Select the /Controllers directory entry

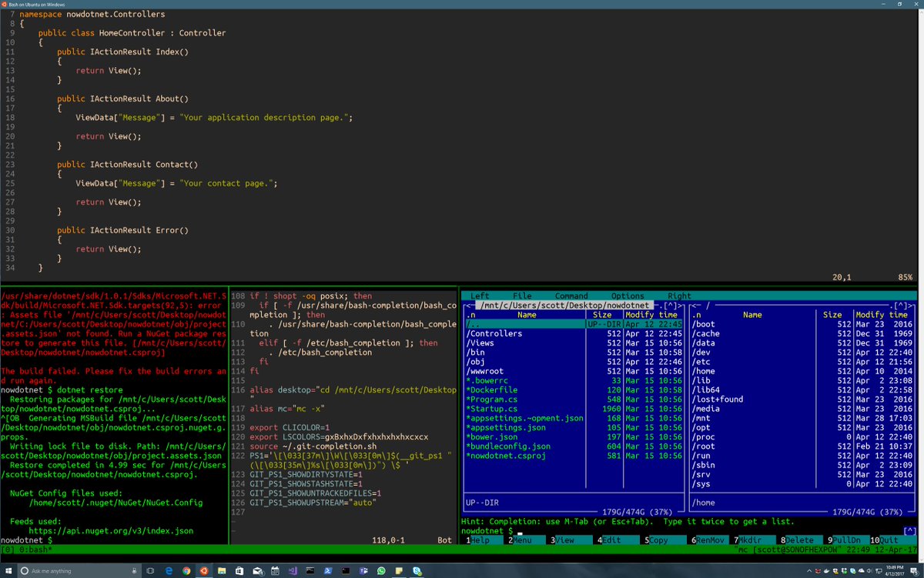click(x=574, y=333)
